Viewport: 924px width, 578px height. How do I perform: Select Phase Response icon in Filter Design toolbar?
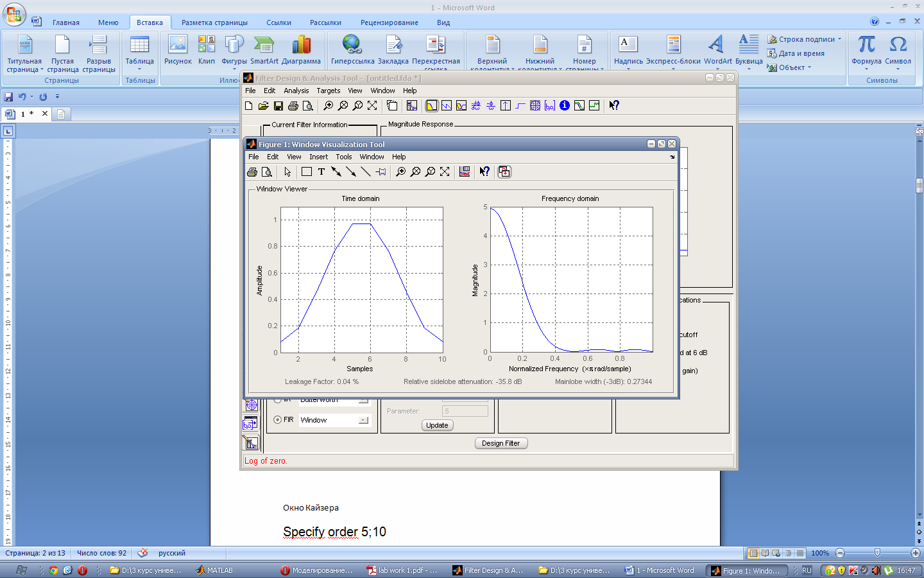(x=446, y=106)
